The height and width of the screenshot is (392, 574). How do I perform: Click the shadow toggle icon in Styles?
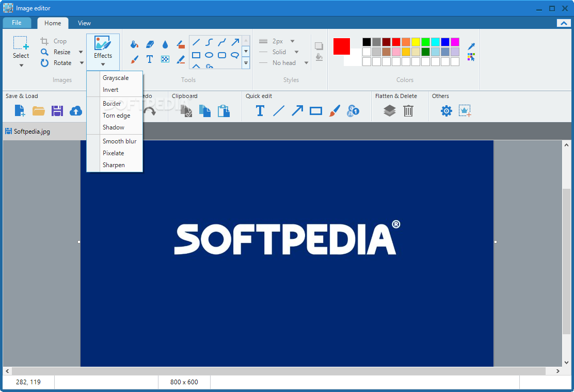pyautogui.click(x=319, y=46)
